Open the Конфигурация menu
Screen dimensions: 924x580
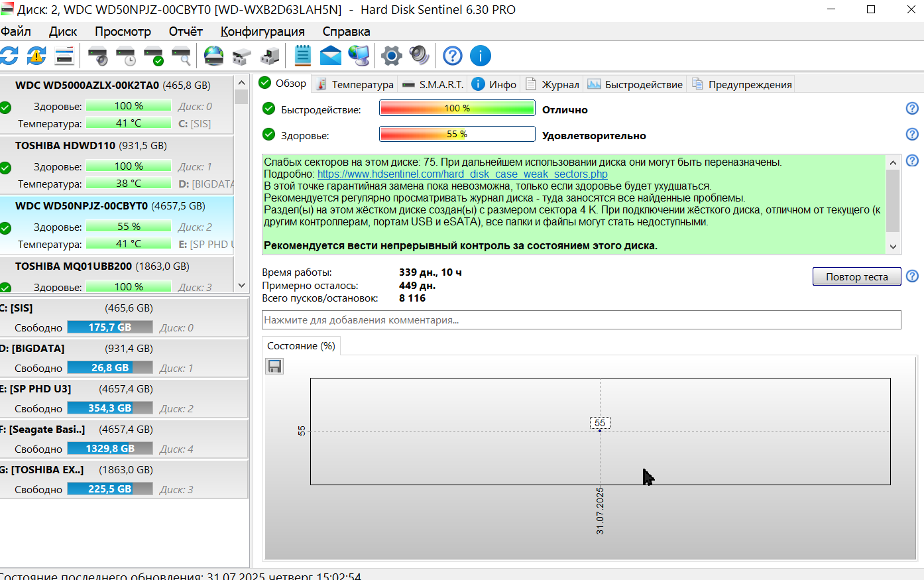point(262,32)
